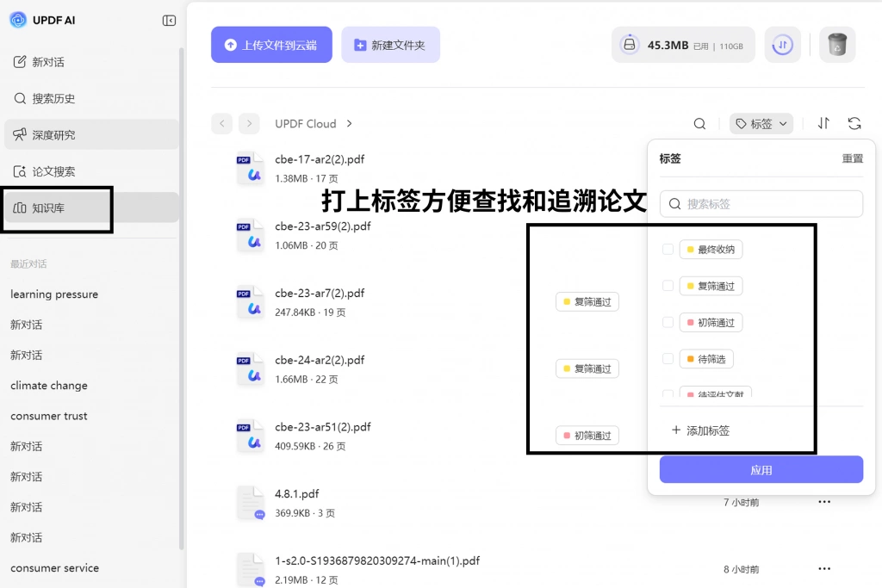Check the 初筛通过 tag checkbox in the tag panel

click(x=668, y=322)
